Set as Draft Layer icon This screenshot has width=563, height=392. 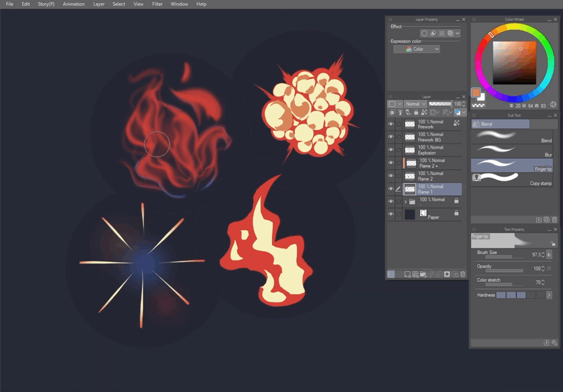(x=408, y=113)
